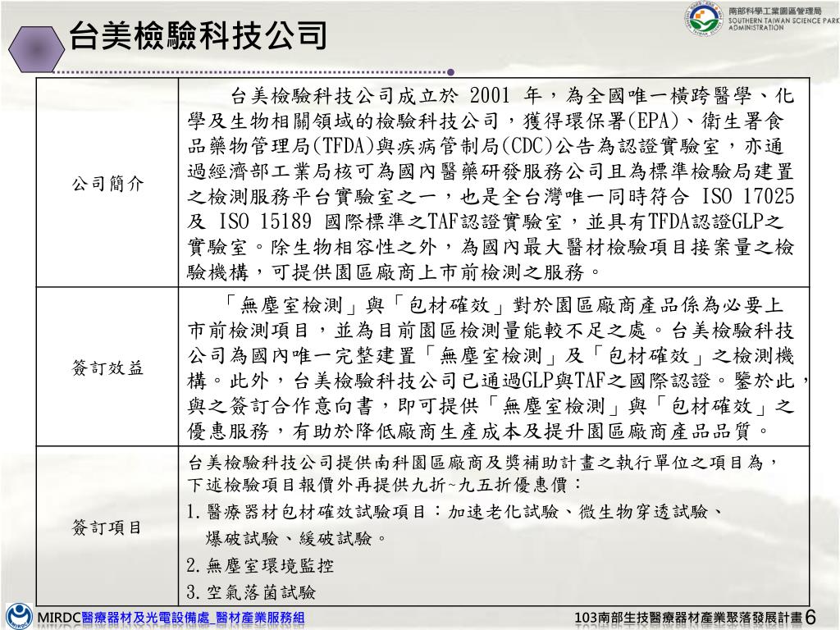Click the list item 3. 空氣落菌試驗
The width and height of the screenshot is (840, 630).
(251, 592)
